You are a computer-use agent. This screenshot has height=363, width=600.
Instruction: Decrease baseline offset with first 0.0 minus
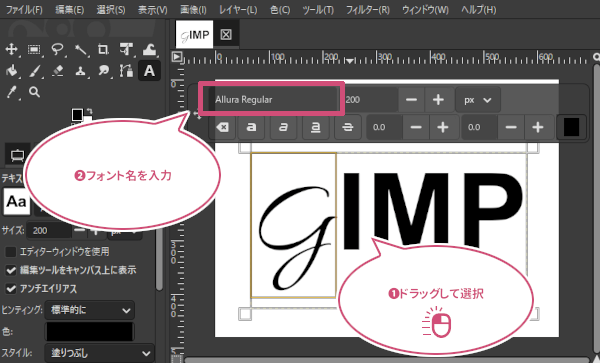(x=416, y=127)
